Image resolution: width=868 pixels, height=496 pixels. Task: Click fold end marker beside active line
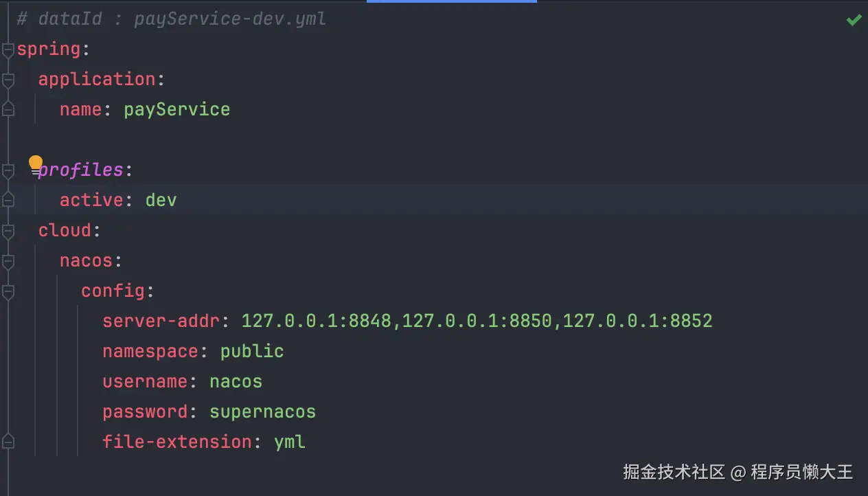[x=8, y=200]
